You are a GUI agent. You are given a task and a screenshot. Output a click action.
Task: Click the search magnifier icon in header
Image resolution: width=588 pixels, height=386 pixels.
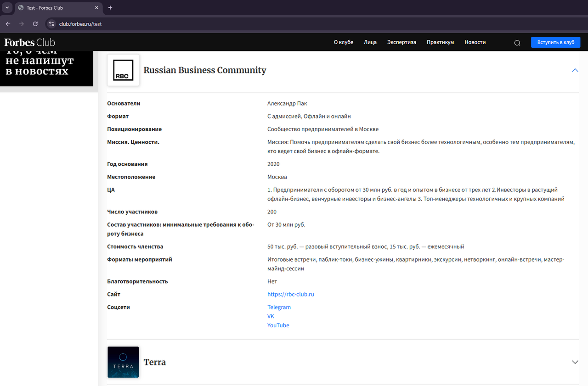pyautogui.click(x=517, y=43)
